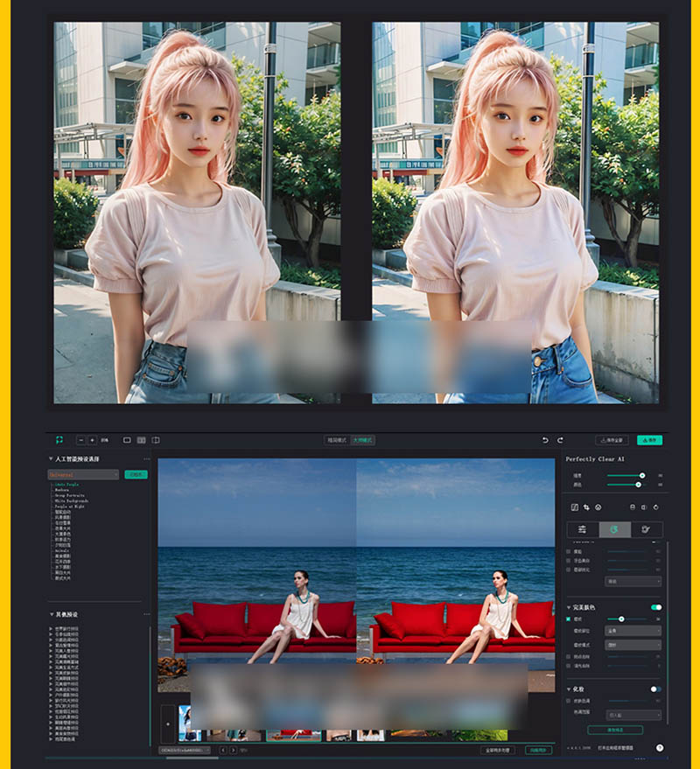
Task: Open the first tool icon left of crop
Action: [574, 507]
